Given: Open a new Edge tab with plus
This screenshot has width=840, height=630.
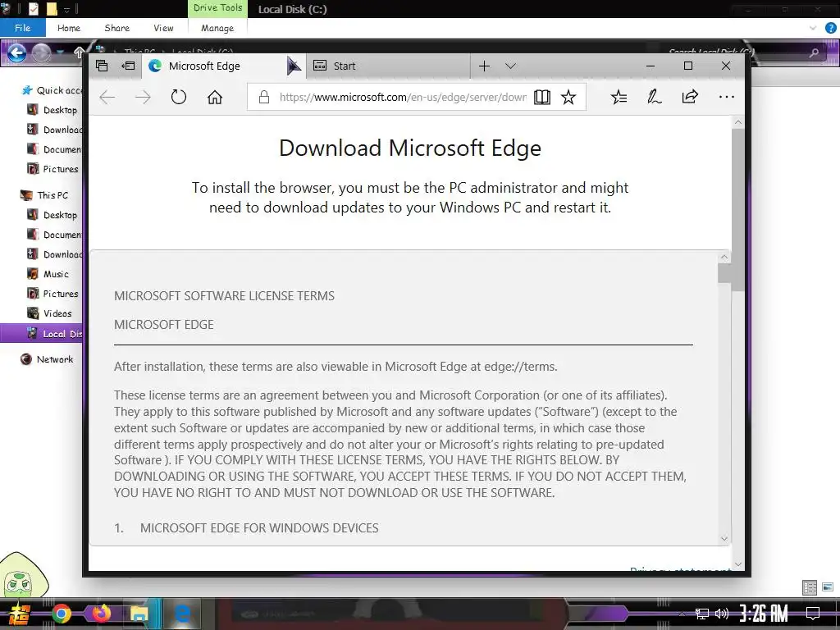Looking at the screenshot, I should 484,66.
